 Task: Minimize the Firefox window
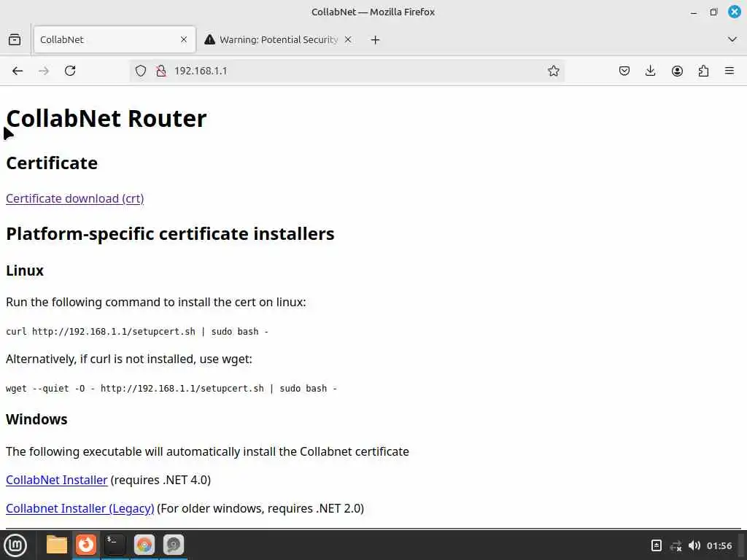[x=694, y=12]
